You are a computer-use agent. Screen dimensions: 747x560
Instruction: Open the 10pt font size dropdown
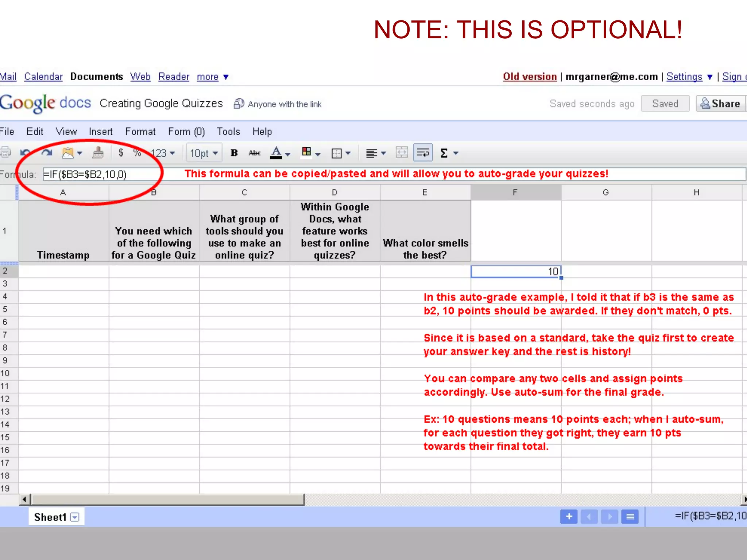[x=204, y=153]
